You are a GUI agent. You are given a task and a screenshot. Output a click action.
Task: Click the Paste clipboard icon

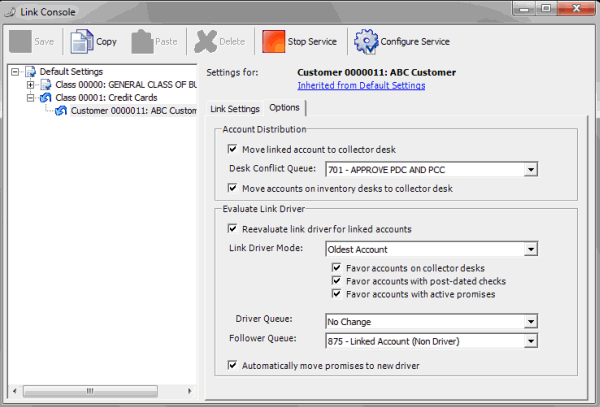tap(142, 41)
